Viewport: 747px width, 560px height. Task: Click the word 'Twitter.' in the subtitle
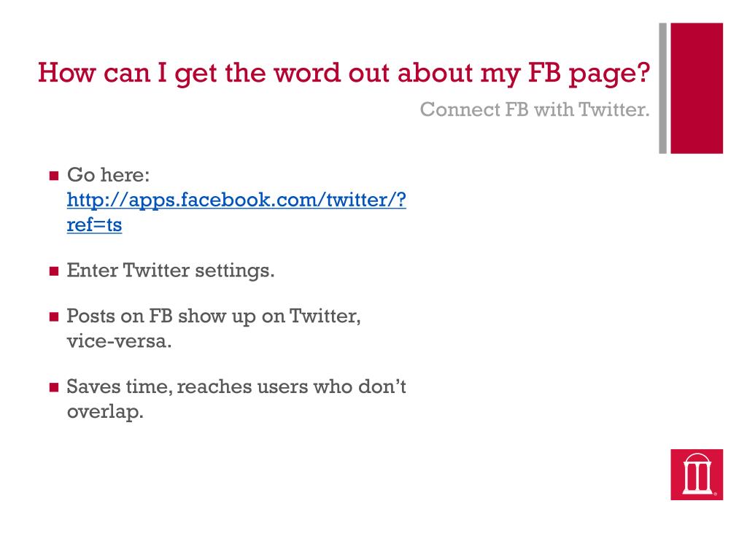(614, 109)
